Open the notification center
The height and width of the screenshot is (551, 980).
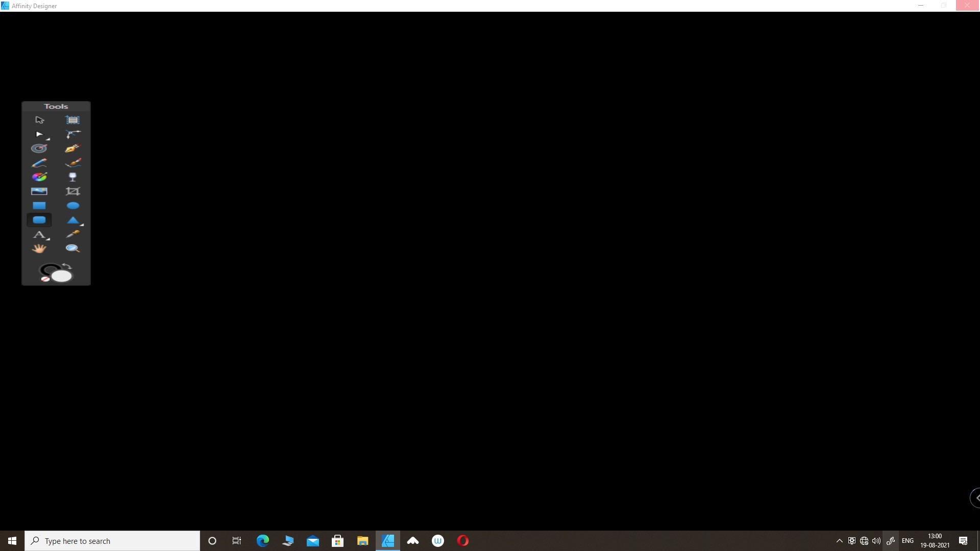pyautogui.click(x=963, y=541)
